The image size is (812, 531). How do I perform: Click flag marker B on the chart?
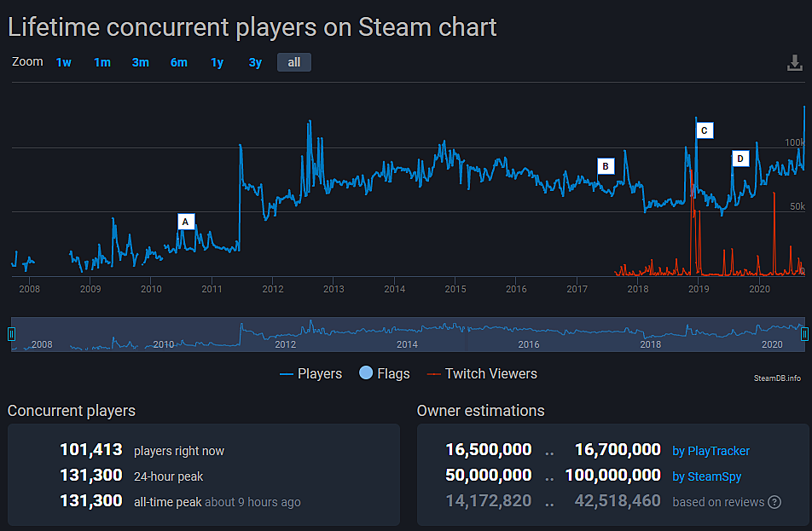[606, 166]
